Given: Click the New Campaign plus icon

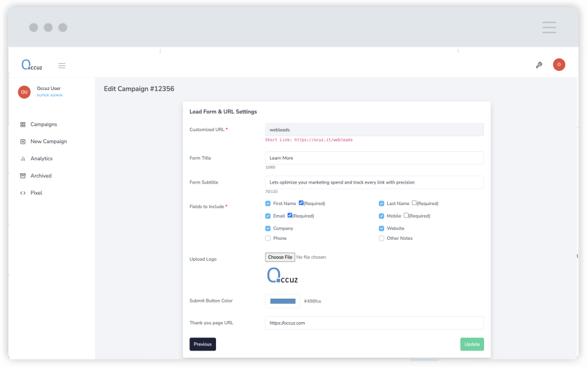Looking at the screenshot, I should click(23, 142).
